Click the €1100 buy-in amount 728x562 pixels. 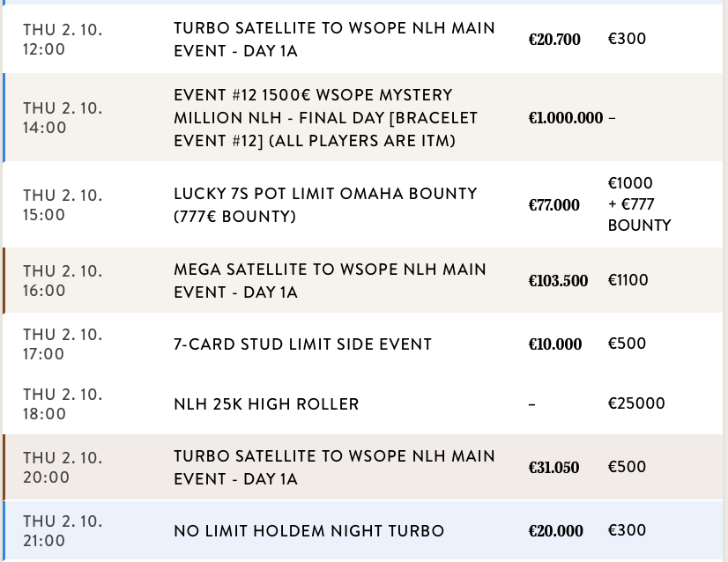[x=628, y=280]
